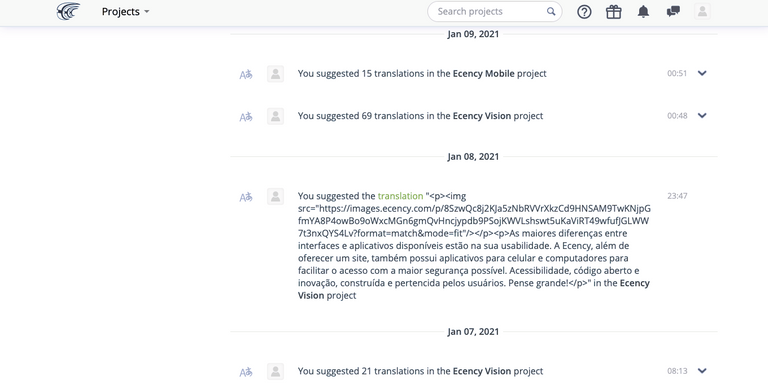This screenshot has height=385, width=768.
Task: Click translation icon beside 69 translations activity
Action: pyautogui.click(x=246, y=117)
